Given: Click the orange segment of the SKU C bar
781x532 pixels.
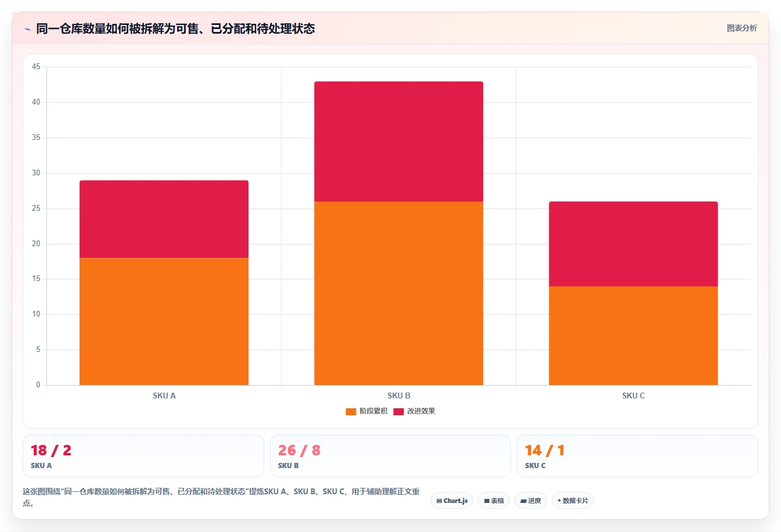Looking at the screenshot, I should click(x=633, y=336).
